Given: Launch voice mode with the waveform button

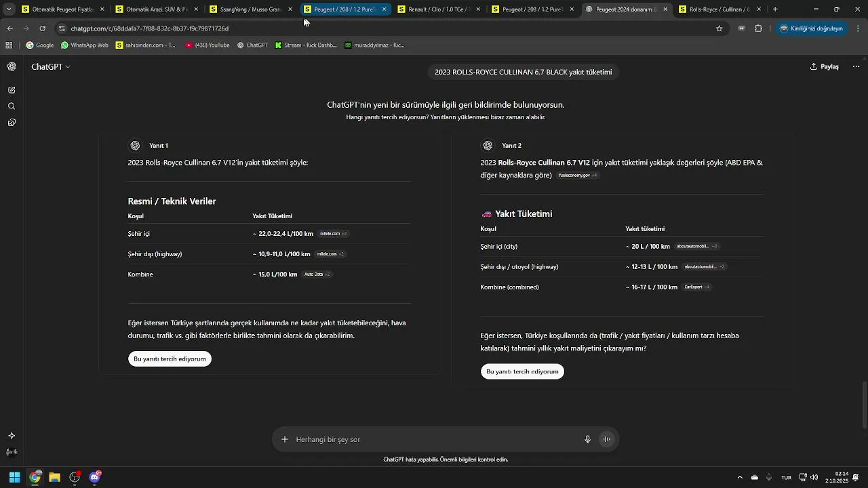Looking at the screenshot, I should pos(607,439).
